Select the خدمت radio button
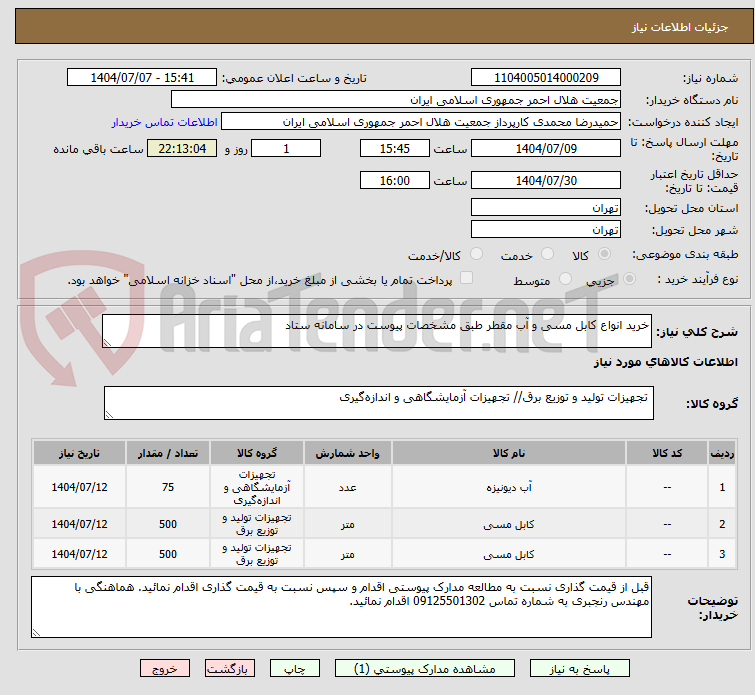This screenshot has height=695, width=755. [547, 254]
